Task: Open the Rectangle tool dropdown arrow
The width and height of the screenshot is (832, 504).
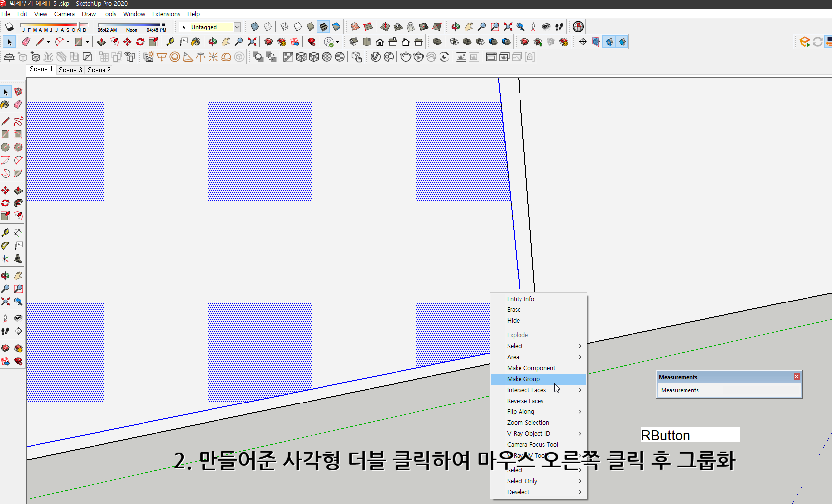Action: (87, 42)
